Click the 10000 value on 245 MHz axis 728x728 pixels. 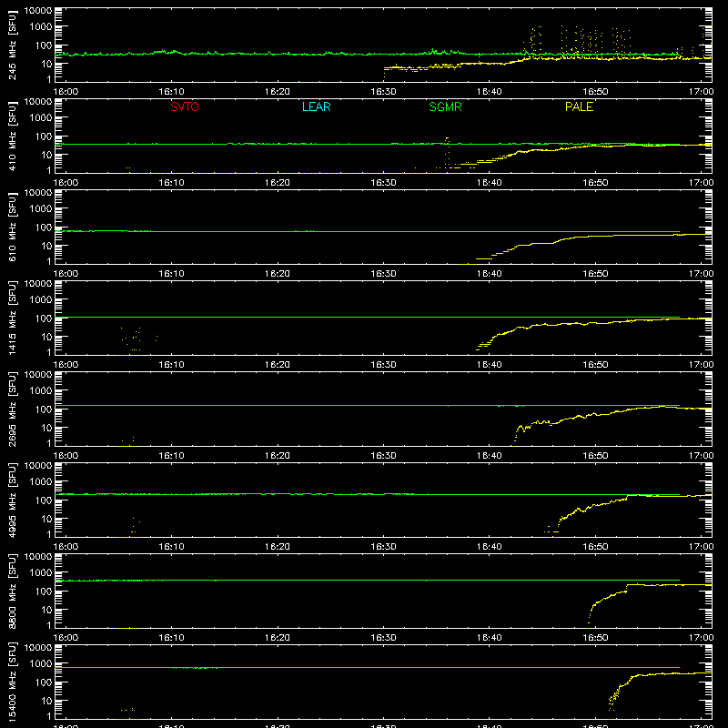tap(38, 11)
